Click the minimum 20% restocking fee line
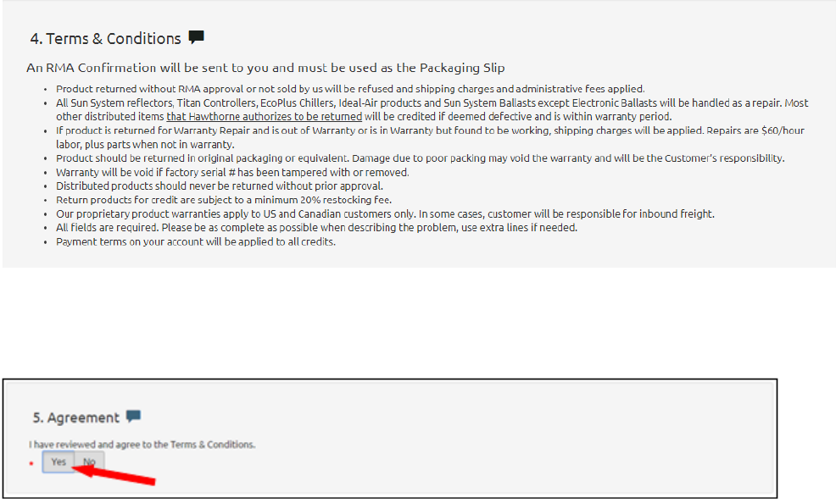 (224, 200)
